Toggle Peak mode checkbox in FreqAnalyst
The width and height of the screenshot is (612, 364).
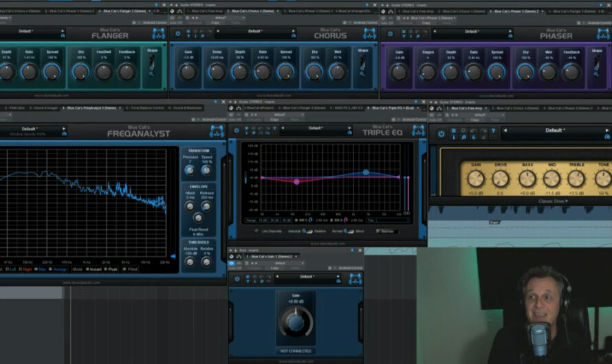[106, 269]
